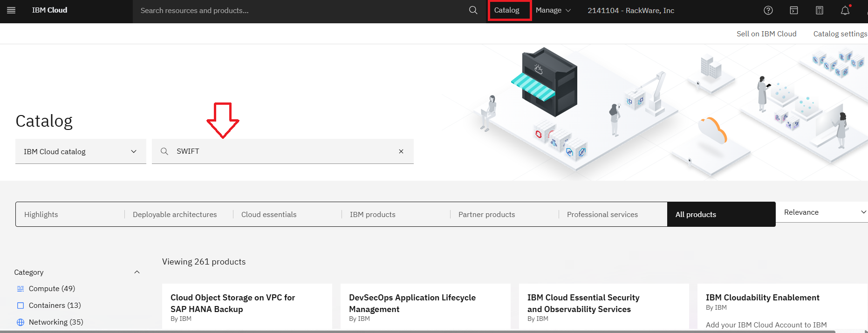Open the hamburger navigation menu
The width and height of the screenshot is (868, 333).
point(11,10)
